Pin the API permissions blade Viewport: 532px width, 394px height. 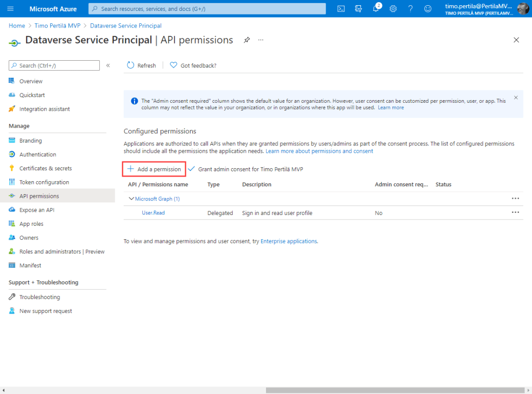tap(247, 40)
